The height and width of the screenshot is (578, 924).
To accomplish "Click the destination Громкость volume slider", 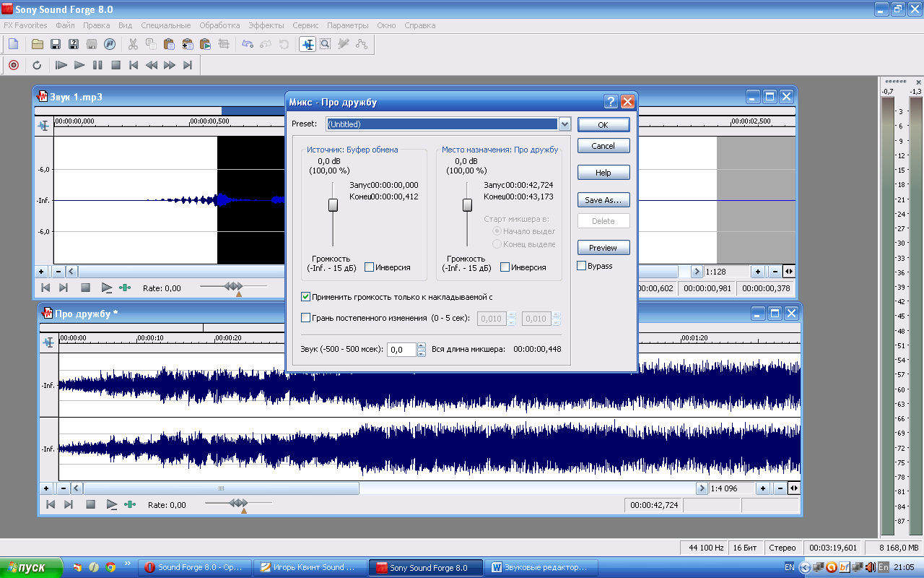I will 467,205.
